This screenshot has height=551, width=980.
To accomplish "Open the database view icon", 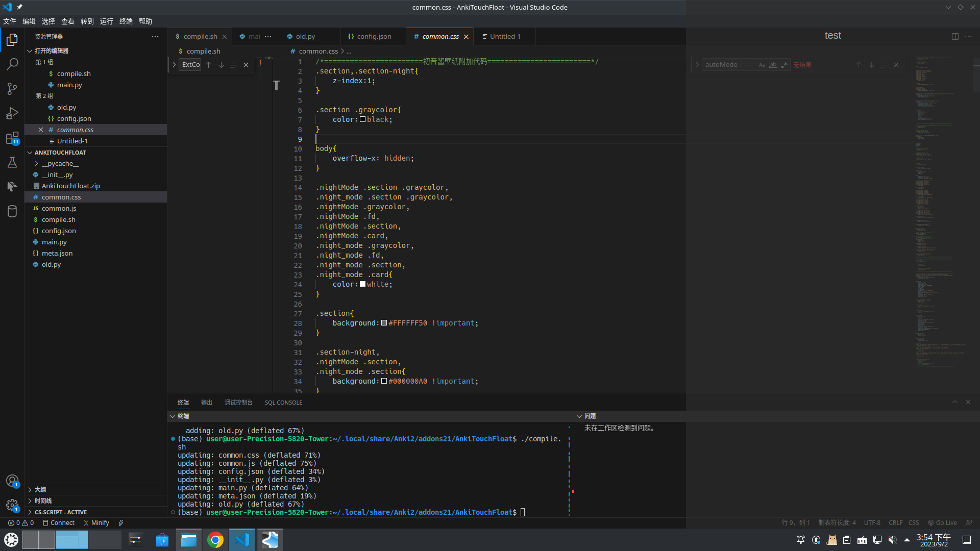I will 12,211.
